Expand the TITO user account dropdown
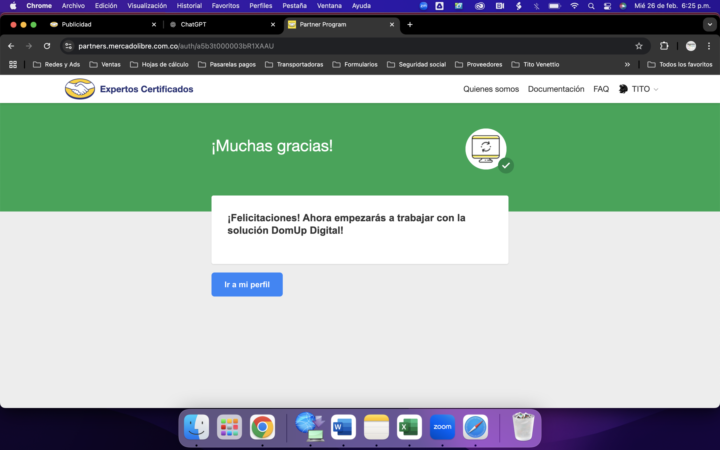 640,89
